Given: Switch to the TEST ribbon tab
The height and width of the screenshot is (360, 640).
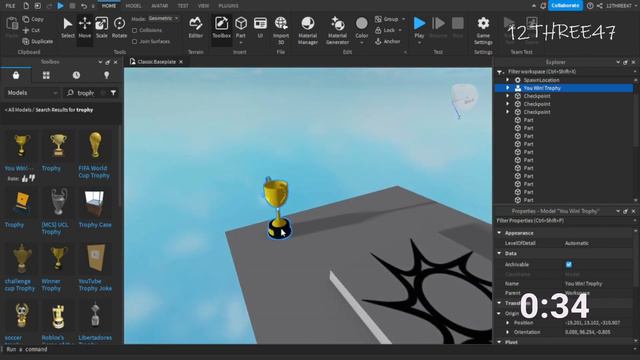Looking at the screenshot, I should click(183, 6).
